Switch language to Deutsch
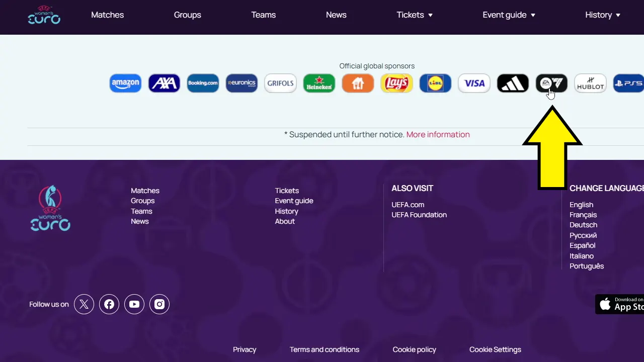Screen dimensions: 644x362 584,225
